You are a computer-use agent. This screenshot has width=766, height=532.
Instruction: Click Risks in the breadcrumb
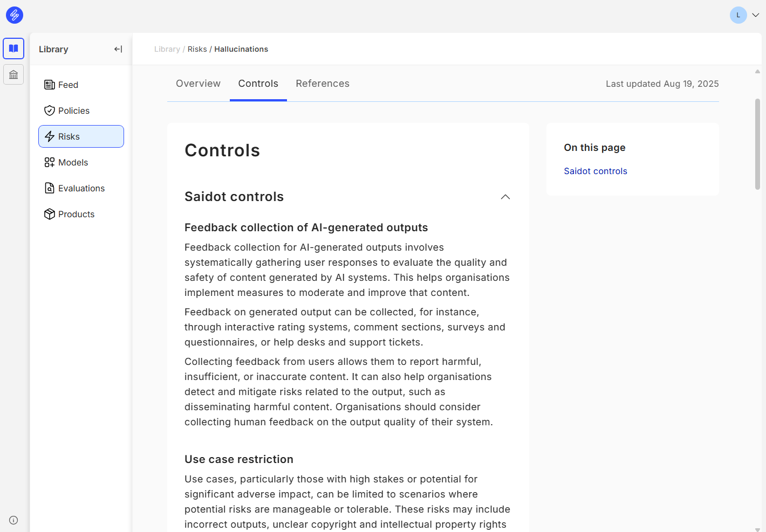pyautogui.click(x=197, y=49)
